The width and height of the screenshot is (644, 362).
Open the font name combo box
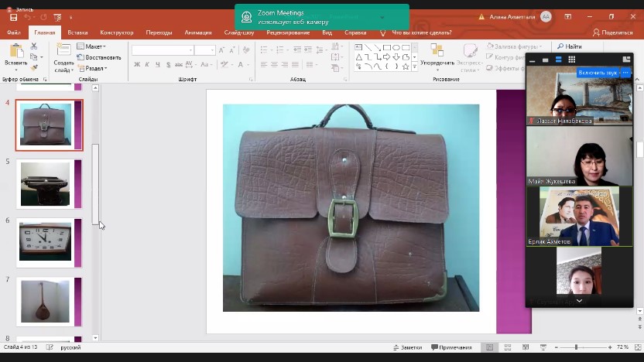[x=162, y=50]
